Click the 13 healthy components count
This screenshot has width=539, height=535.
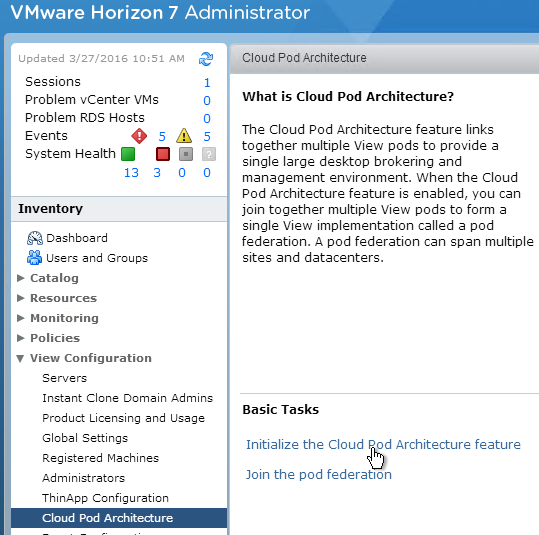pos(131,173)
